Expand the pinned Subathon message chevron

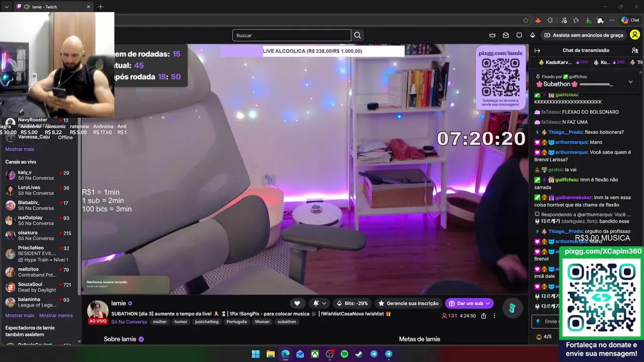(630, 82)
